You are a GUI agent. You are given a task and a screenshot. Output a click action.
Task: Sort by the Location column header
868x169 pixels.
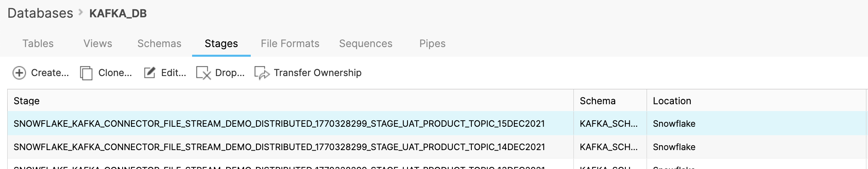click(671, 101)
